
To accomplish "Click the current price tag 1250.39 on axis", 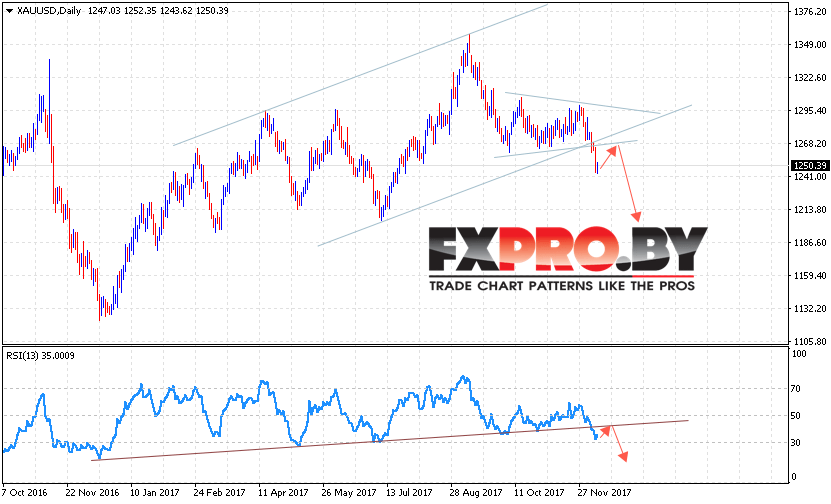I will (810, 166).
